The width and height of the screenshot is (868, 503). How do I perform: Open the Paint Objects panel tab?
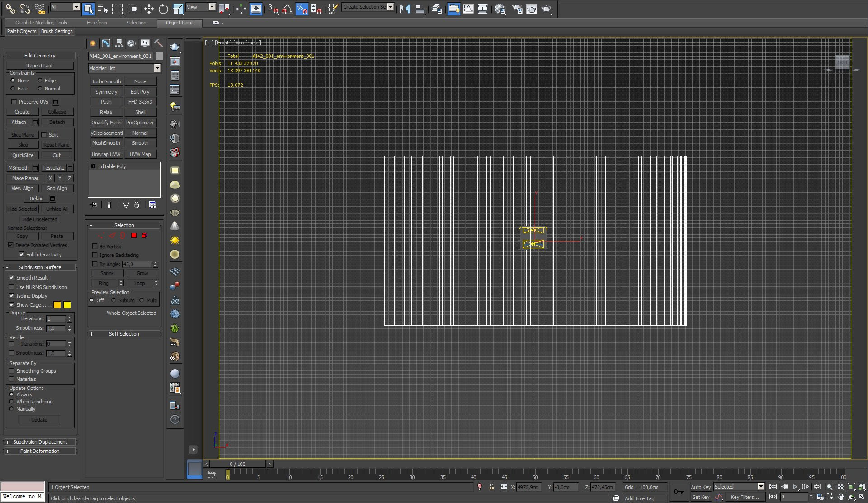pyautogui.click(x=22, y=31)
